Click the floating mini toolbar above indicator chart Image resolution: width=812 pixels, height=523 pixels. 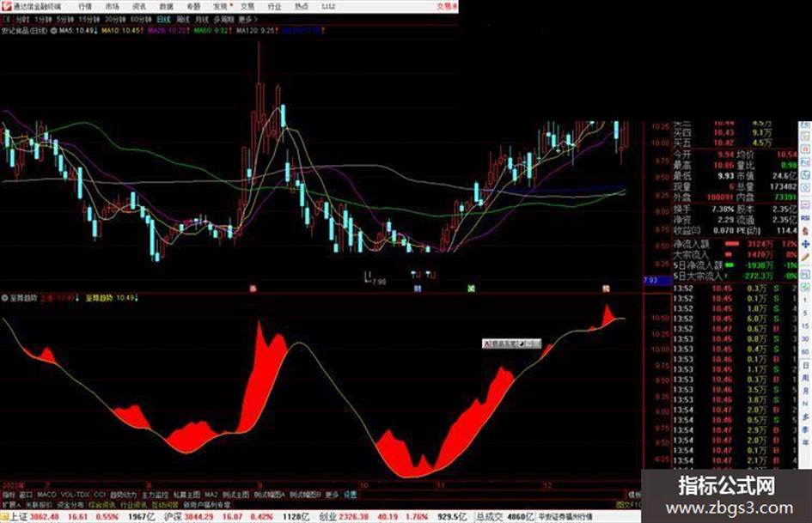click(511, 344)
